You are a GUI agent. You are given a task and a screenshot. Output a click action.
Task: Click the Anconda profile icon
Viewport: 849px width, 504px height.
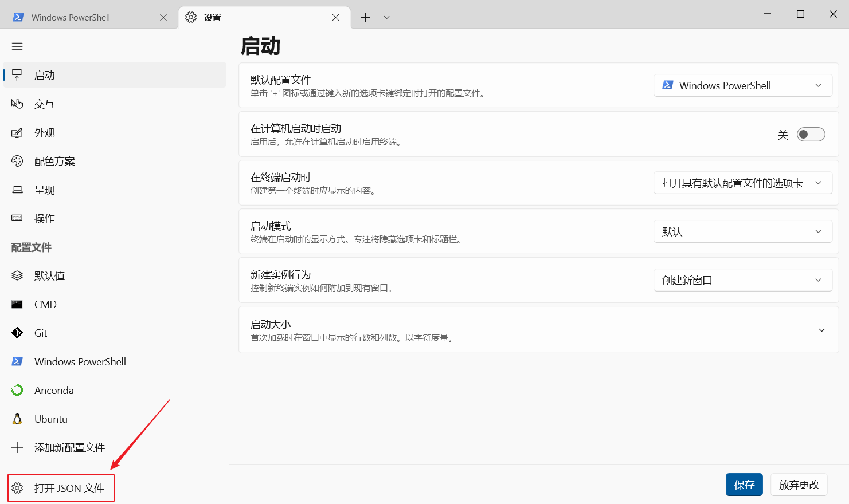(17, 390)
